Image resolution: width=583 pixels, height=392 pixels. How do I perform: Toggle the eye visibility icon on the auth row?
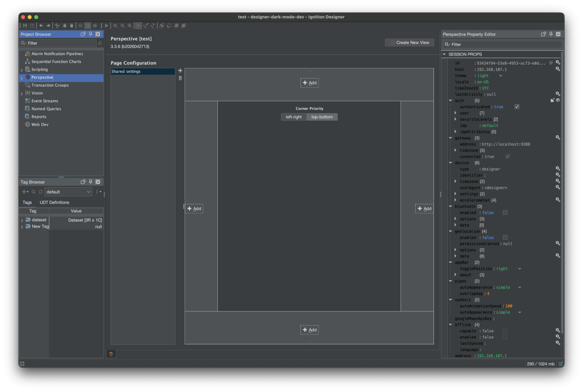(x=558, y=100)
